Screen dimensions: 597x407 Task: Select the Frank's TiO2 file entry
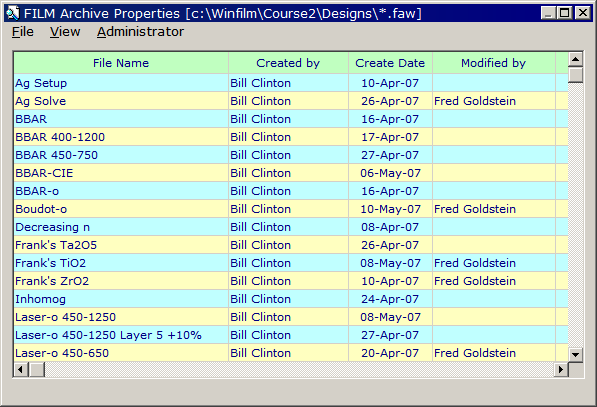(51, 263)
